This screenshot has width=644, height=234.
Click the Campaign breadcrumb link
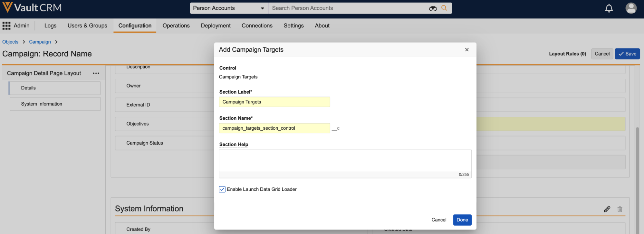[x=40, y=42]
